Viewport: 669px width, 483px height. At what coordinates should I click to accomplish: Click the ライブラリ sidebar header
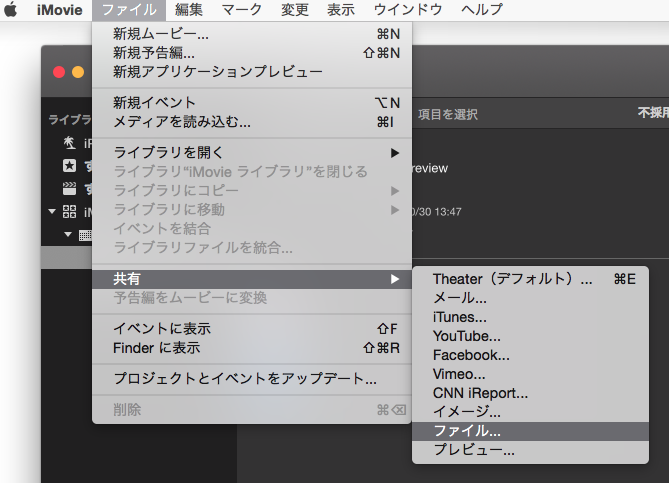[x=70, y=120]
